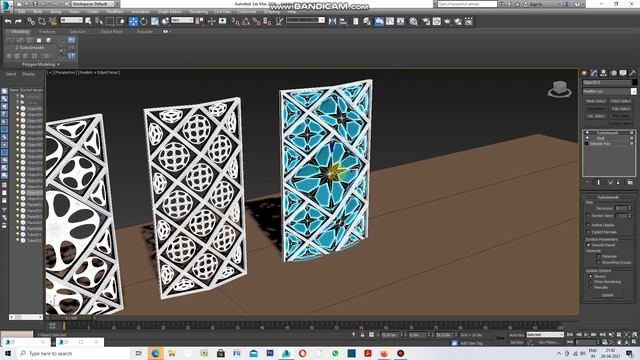Click the time slider at frame zero
The image size is (640, 360).
(x=64, y=326)
